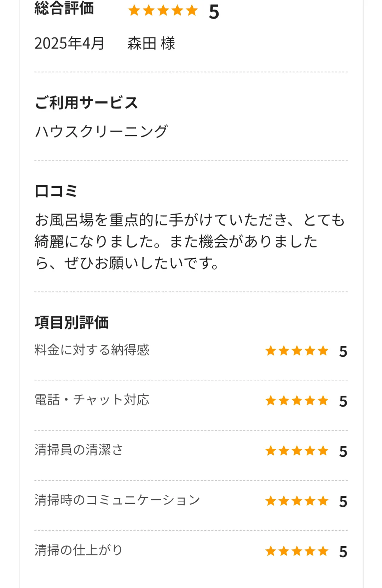Image resolution: width=382 pixels, height=588 pixels.
Task: Click the review text about お風呂場
Action: (x=190, y=241)
